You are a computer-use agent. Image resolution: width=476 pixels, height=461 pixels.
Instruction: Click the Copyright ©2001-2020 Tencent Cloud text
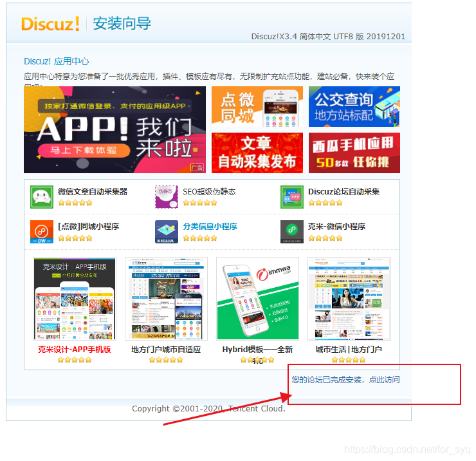pyautogui.click(x=208, y=408)
